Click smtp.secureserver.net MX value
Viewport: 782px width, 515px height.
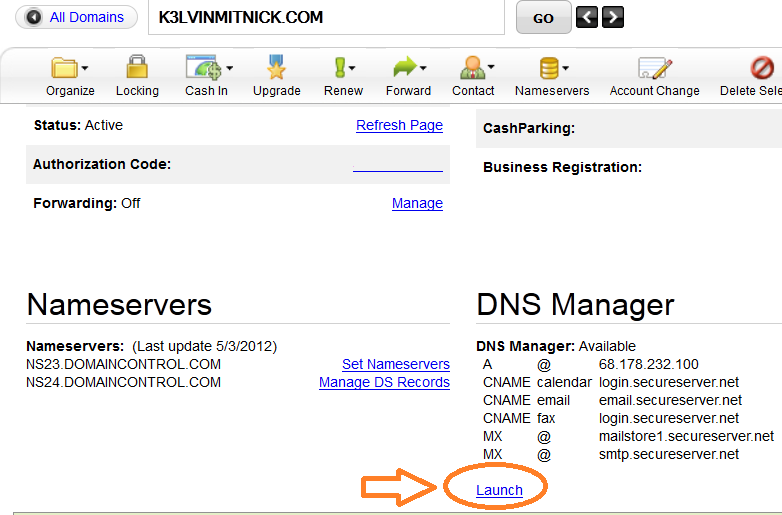click(x=669, y=454)
